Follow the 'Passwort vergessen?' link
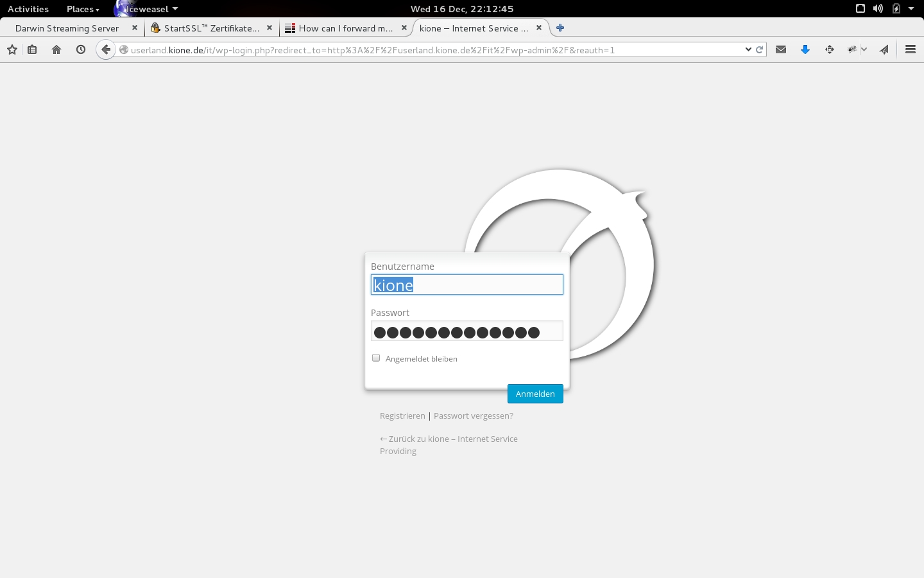The image size is (924, 578). 473,416
